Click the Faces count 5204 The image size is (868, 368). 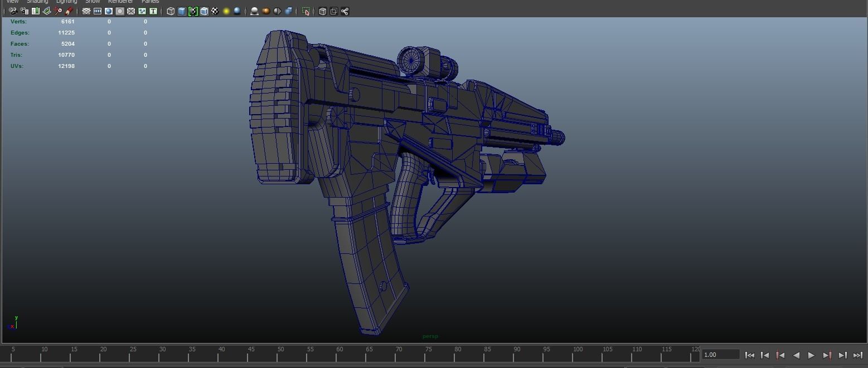coord(67,44)
